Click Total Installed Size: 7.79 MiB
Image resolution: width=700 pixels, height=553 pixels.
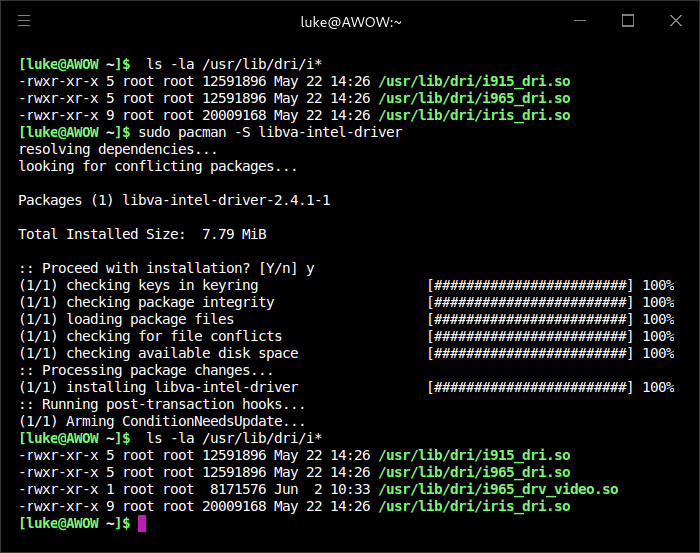tap(142, 234)
